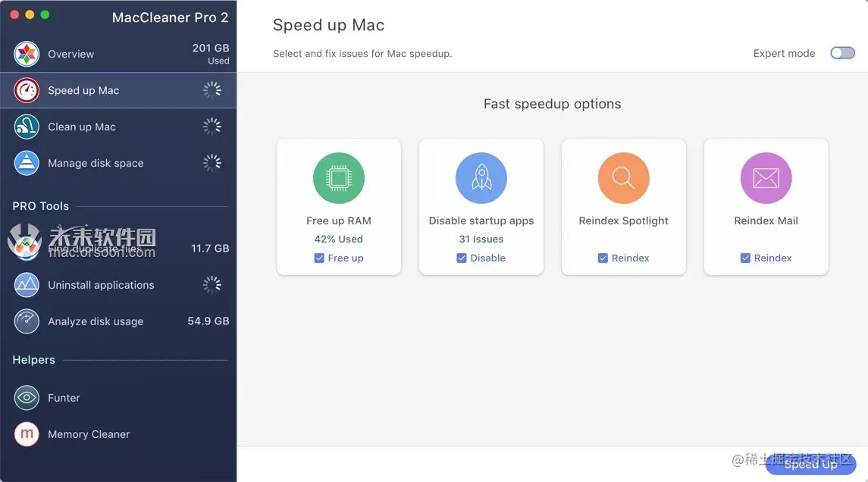Click the 11.7 GB value
This screenshot has height=482, width=868.
point(210,249)
